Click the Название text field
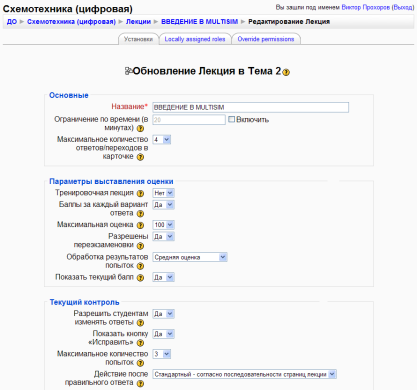Viewport: 417px width, 390px height. point(250,107)
